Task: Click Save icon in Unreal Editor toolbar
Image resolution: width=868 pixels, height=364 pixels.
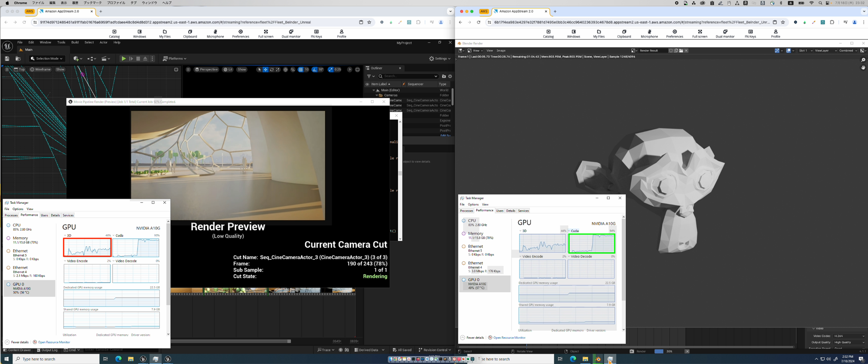Action: [x=7, y=58]
